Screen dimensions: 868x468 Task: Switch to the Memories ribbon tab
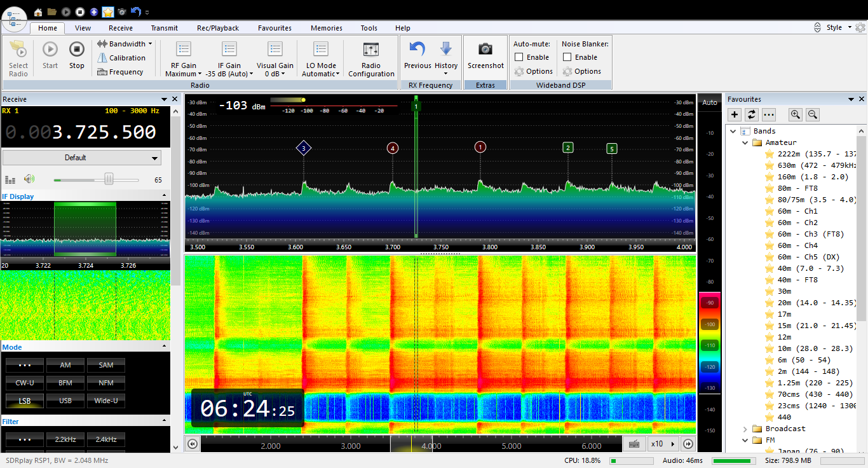click(x=326, y=28)
